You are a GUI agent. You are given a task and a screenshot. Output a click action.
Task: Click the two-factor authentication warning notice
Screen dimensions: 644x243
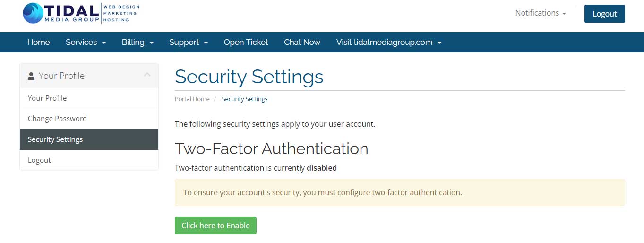coord(399,192)
